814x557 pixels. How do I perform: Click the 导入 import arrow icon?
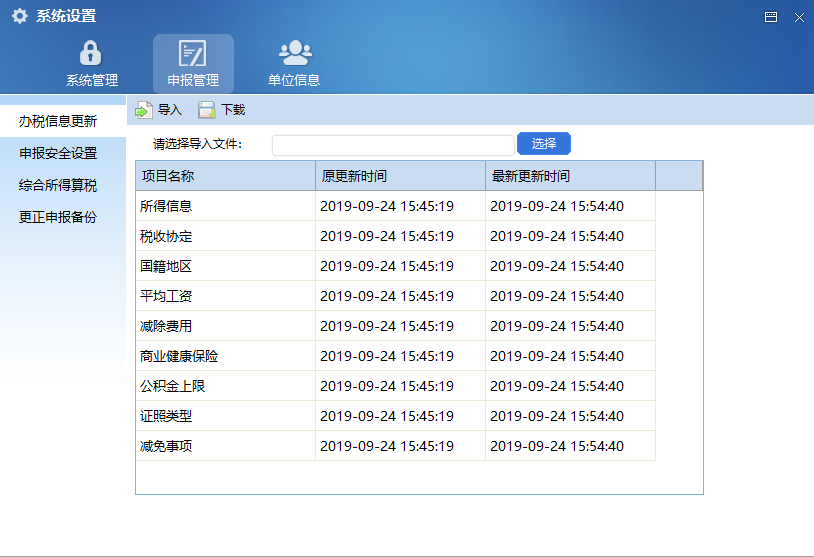[143, 110]
